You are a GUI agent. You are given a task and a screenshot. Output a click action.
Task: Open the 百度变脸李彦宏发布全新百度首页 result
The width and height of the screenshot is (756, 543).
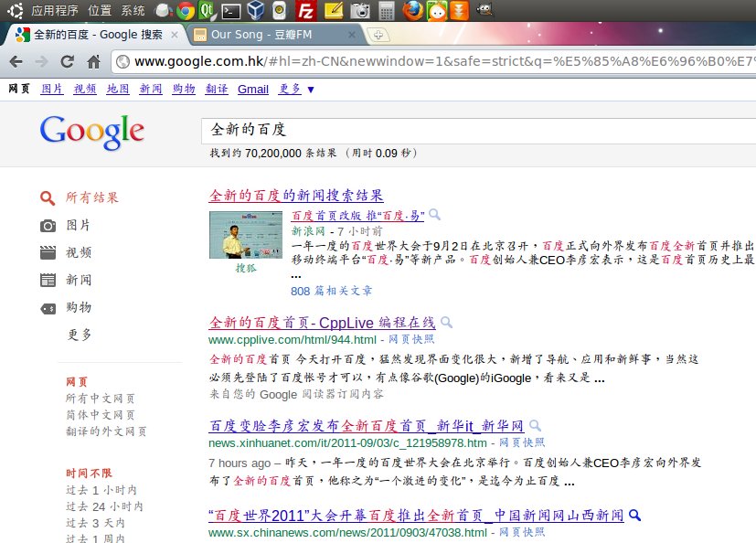tap(367, 426)
